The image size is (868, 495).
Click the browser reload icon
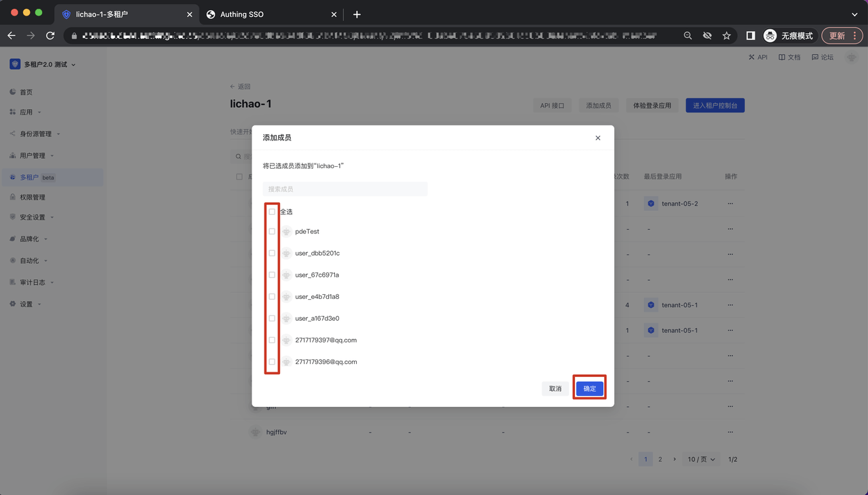click(50, 35)
